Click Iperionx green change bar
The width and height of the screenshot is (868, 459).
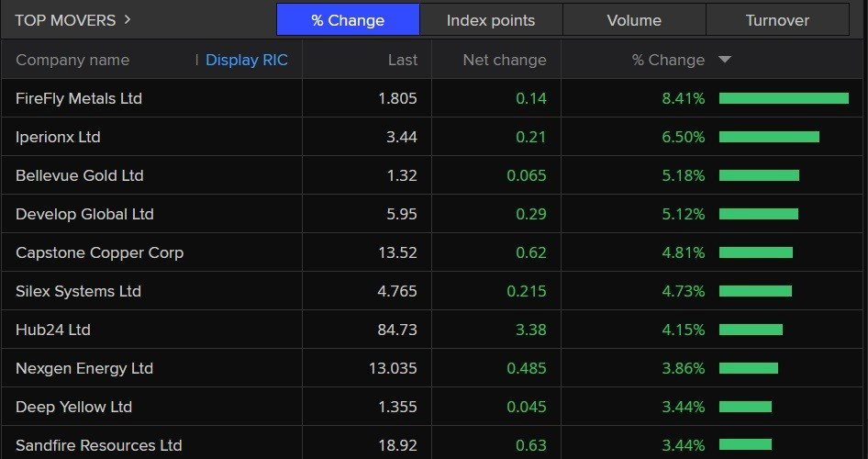click(769, 137)
